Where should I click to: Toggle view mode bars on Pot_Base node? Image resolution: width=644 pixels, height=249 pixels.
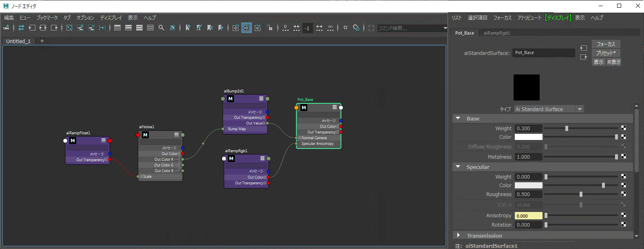point(335,107)
